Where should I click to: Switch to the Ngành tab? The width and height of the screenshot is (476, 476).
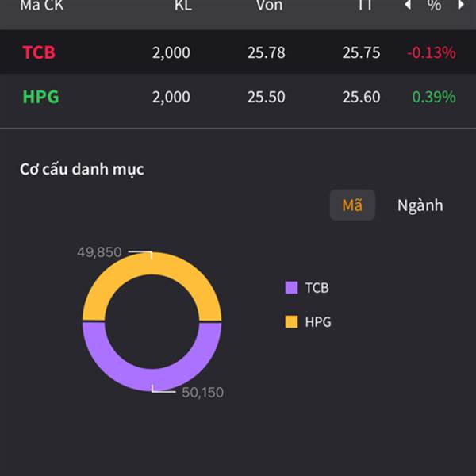point(420,205)
